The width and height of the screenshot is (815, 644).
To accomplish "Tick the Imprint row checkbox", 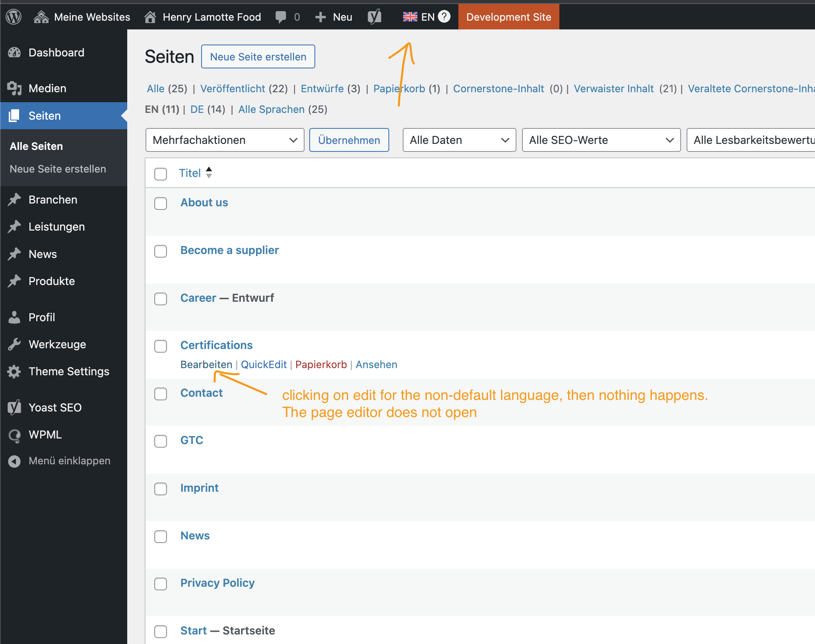I will pos(161,489).
